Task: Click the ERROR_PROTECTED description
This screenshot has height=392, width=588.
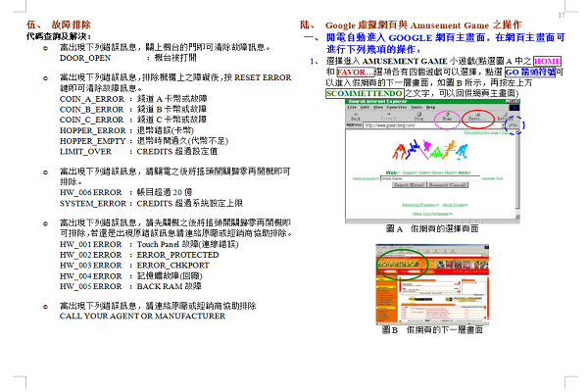Action: point(177,255)
